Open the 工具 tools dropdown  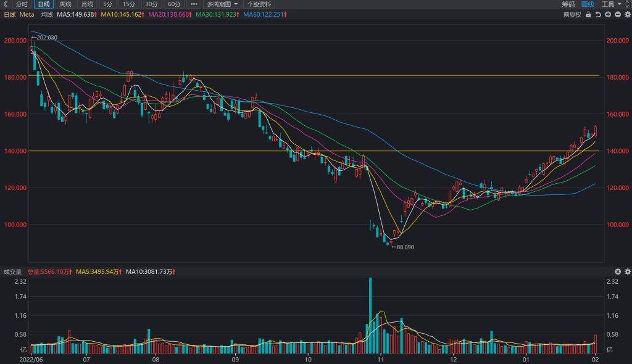tap(611, 4)
